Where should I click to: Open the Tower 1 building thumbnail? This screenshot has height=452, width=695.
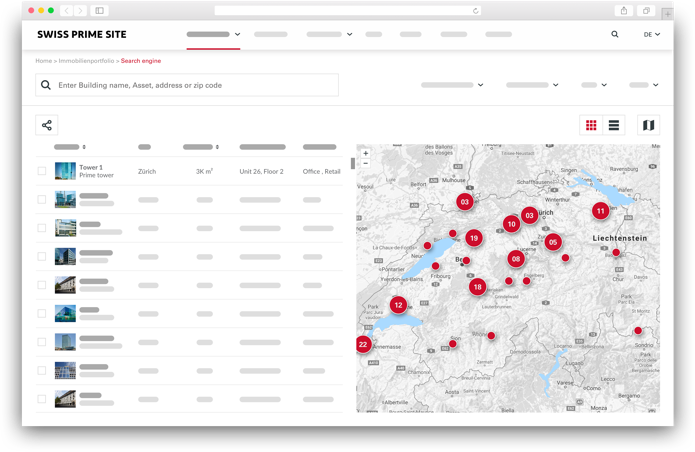[65, 171]
